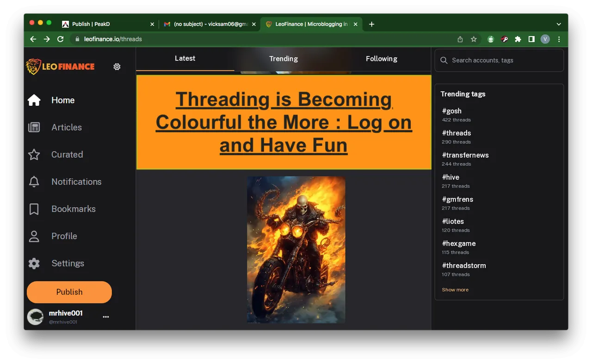Switch to the Latest tab
The width and height of the screenshot is (592, 364).
coord(185,59)
